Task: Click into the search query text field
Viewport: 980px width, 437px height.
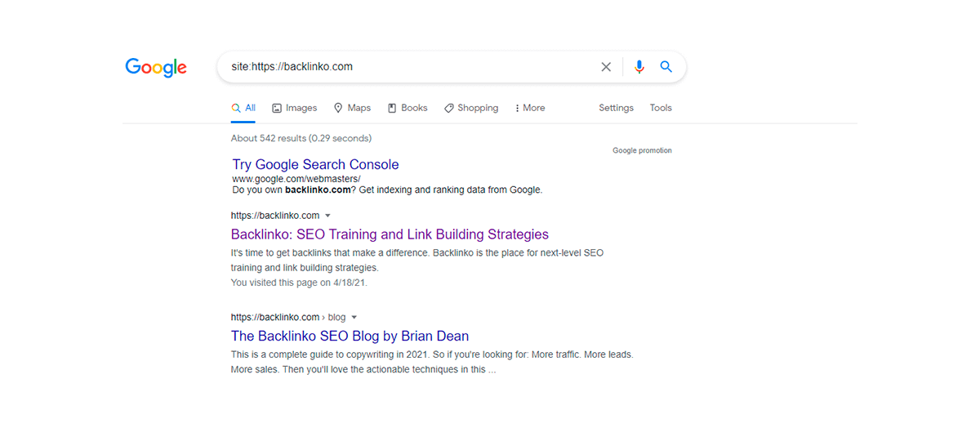Action: click(408, 67)
